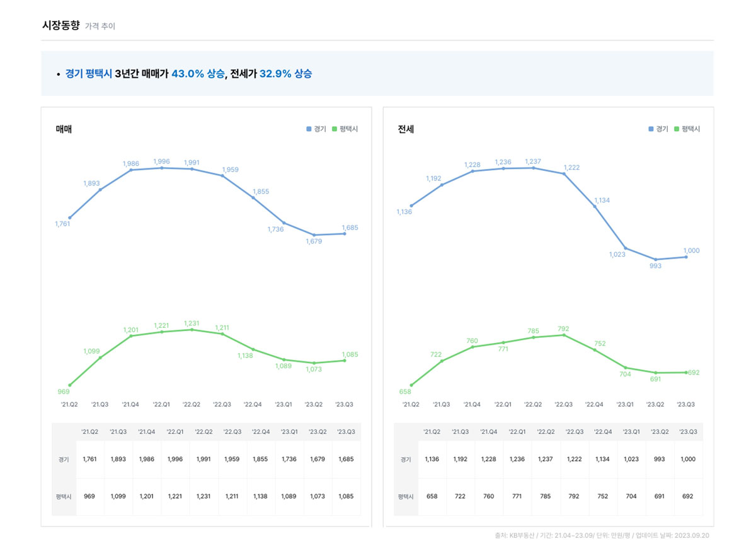Click the 1,991 cell in the 매매 table
Screen dimensions: 756x541
pos(203,459)
